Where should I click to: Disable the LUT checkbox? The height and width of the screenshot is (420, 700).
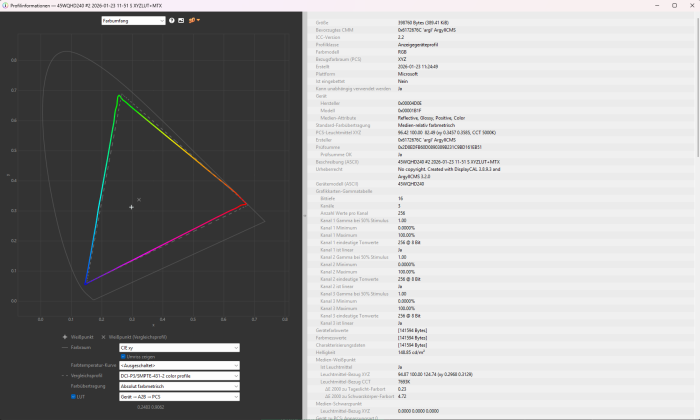73,395
